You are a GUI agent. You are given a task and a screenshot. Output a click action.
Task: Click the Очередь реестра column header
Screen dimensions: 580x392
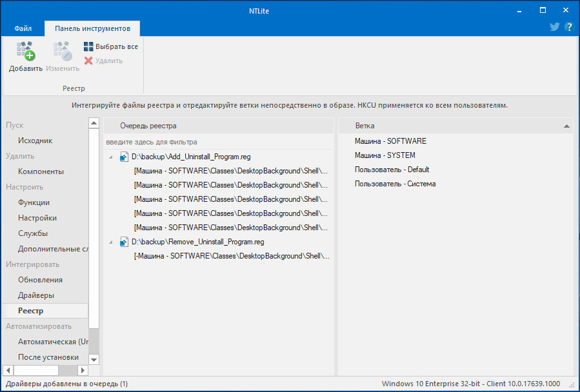click(x=219, y=126)
